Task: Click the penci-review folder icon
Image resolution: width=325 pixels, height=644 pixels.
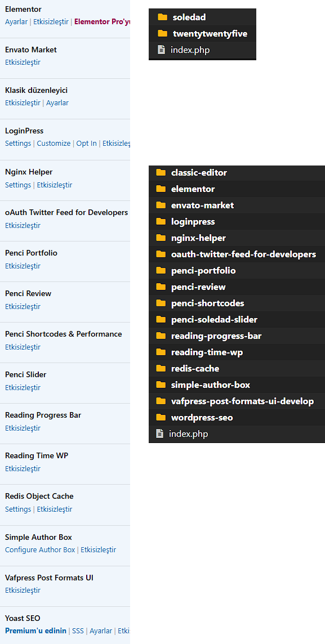Action: tap(161, 287)
